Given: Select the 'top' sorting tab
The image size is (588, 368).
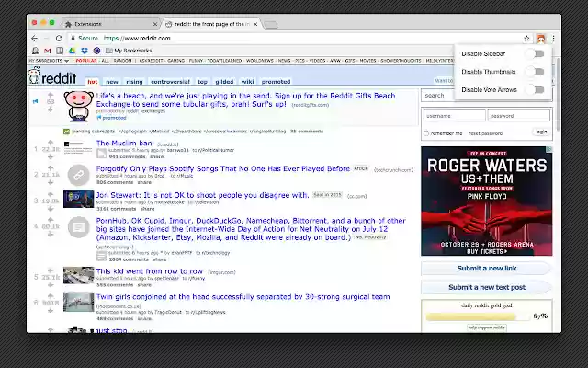Looking at the screenshot, I should click(x=202, y=82).
